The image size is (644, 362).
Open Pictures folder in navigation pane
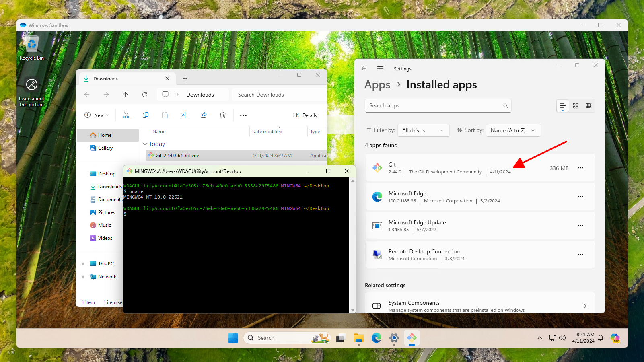point(102,212)
